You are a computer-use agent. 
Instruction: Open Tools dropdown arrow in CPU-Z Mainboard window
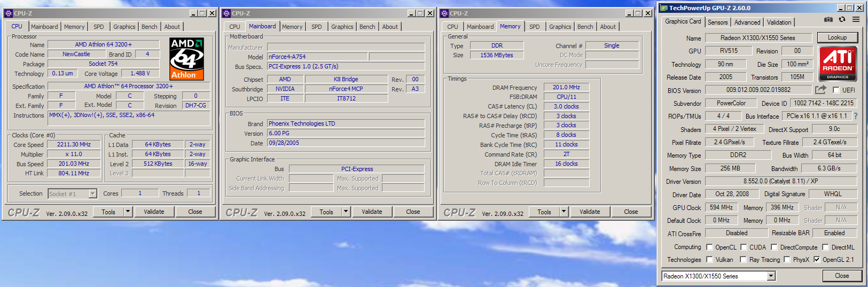(x=346, y=212)
